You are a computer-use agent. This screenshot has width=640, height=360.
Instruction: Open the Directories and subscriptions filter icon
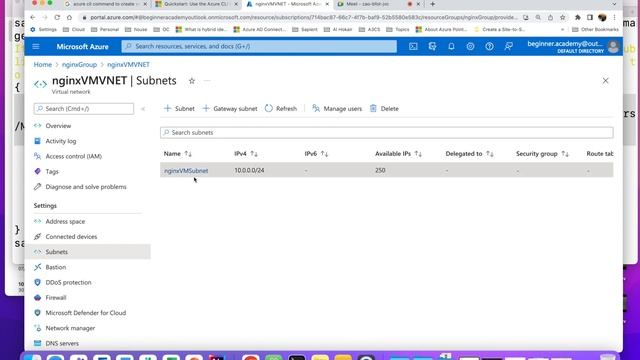[432, 47]
